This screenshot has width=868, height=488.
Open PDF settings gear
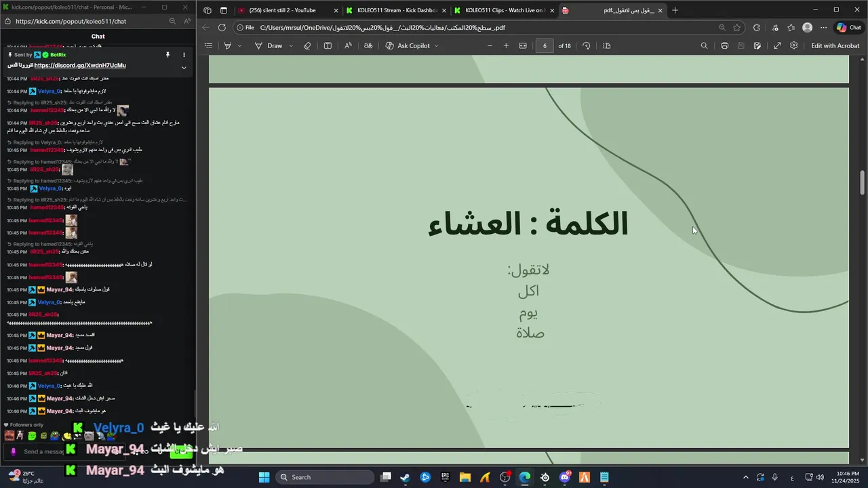[x=793, y=45]
